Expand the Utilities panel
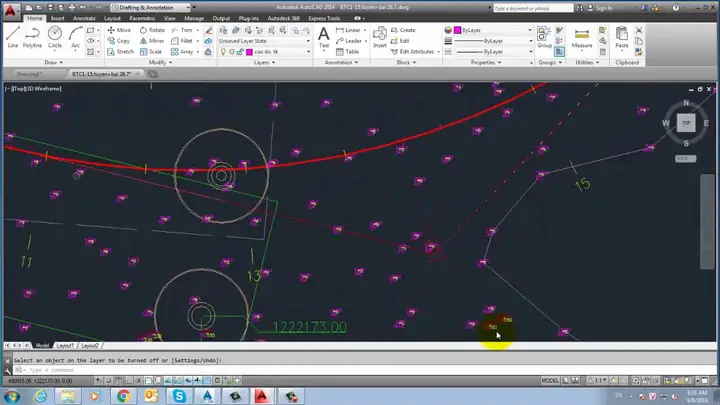 coord(587,62)
